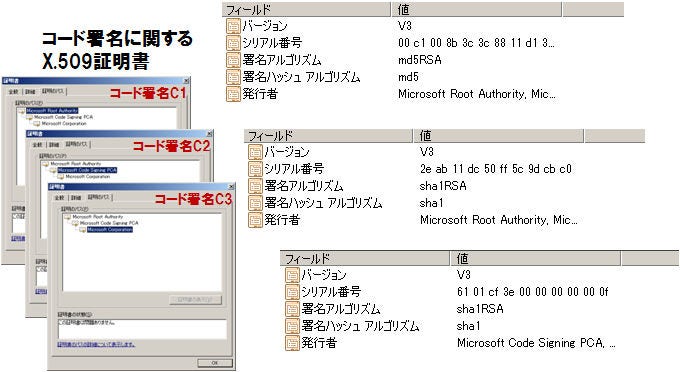
Task: Click the Microsoft Corporation certificate icon in C3 dialog
Action: coord(83,230)
